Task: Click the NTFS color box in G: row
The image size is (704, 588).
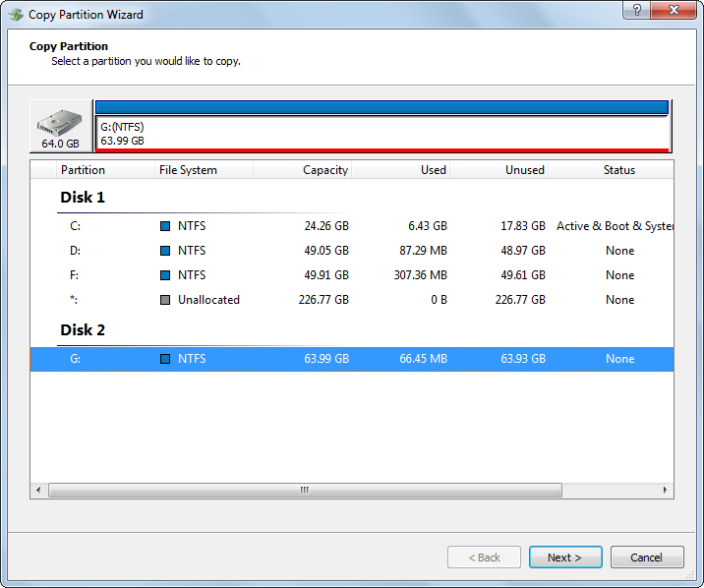Action: tap(165, 359)
